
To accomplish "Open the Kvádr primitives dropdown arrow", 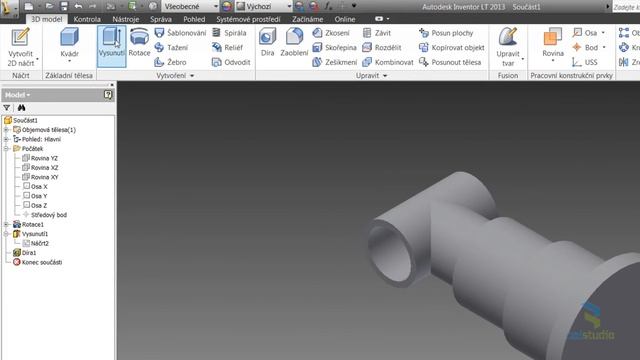I will pos(69,61).
